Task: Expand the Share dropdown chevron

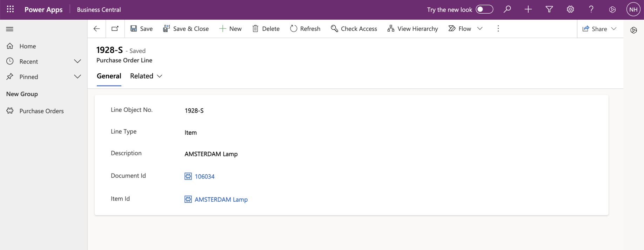Action: point(614,29)
